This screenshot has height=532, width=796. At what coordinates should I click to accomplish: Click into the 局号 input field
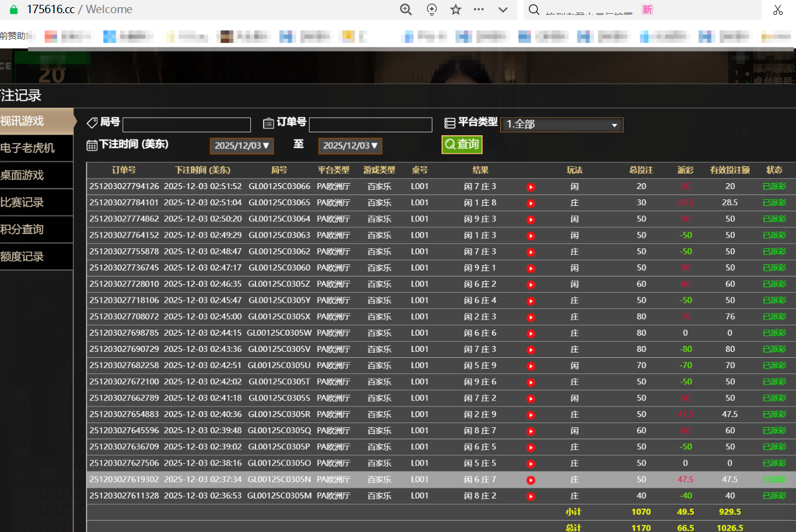tap(186, 124)
